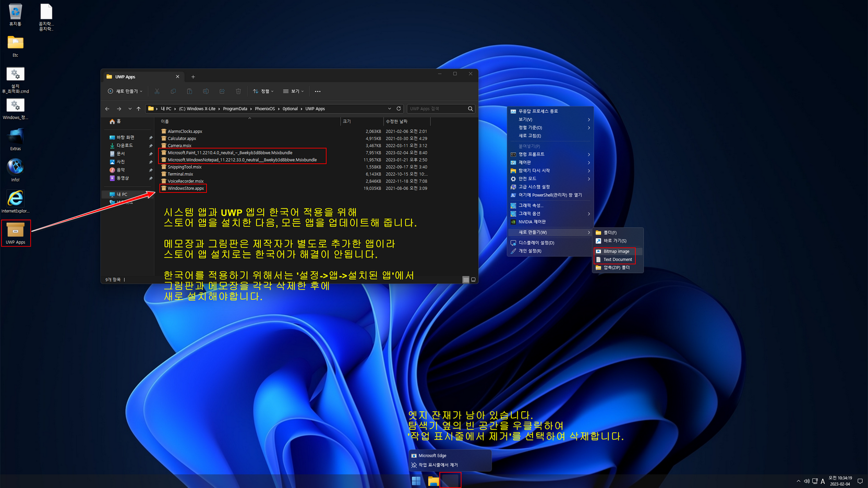Click File Explorer icon on taskbar

click(433, 481)
